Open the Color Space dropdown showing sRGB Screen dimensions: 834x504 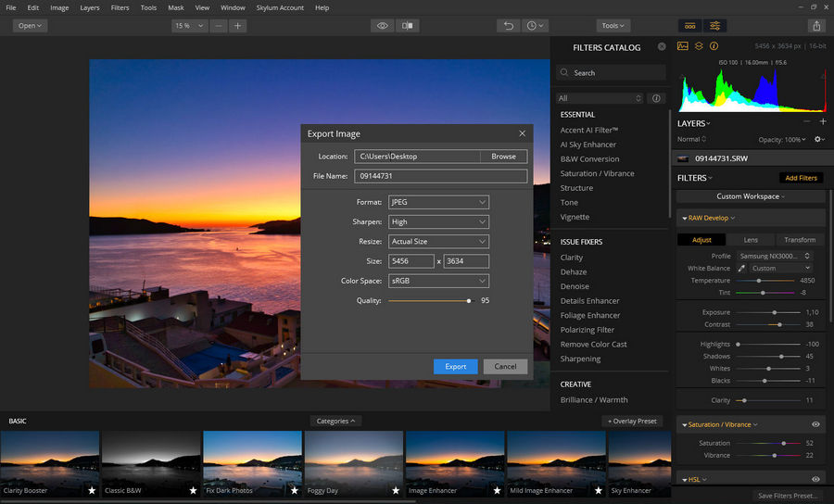[x=439, y=281]
